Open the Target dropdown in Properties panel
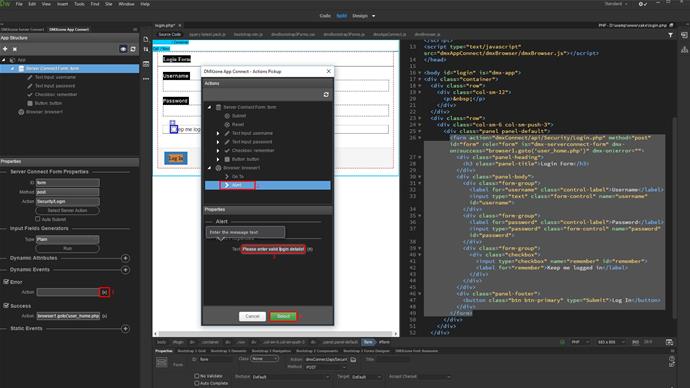Image resolution: width=690 pixels, height=388 pixels. click(x=366, y=377)
